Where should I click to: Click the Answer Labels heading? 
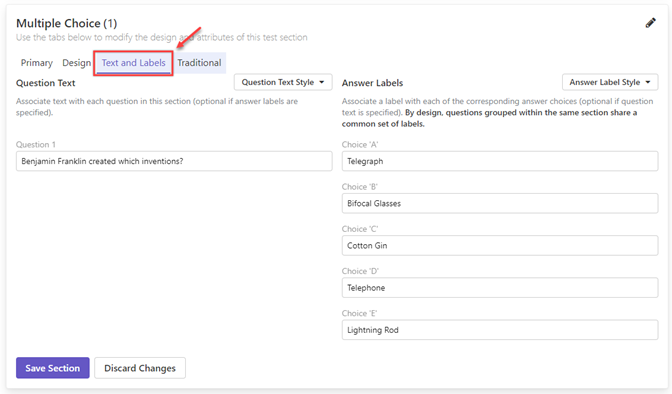pyautogui.click(x=372, y=83)
